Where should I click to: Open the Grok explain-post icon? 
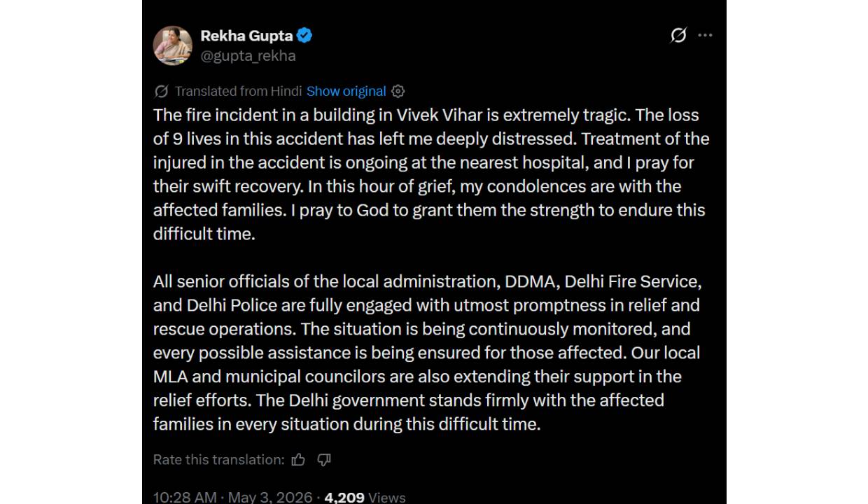(678, 35)
